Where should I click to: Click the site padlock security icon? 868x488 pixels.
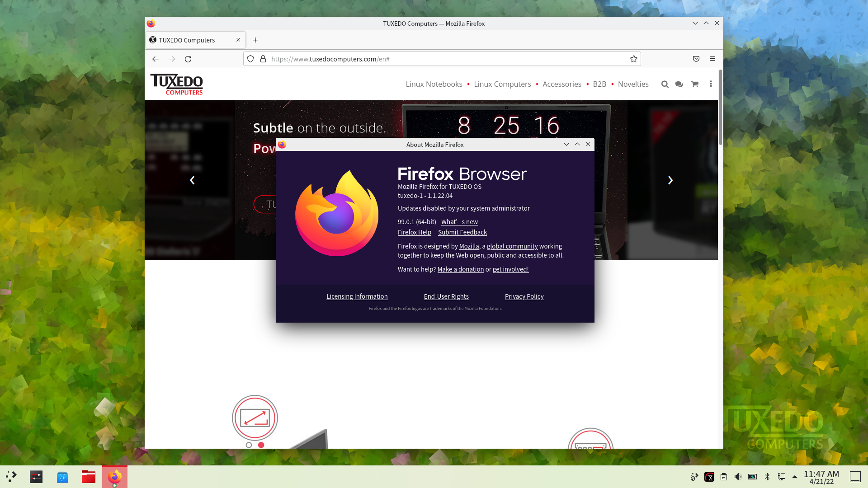[x=263, y=59]
